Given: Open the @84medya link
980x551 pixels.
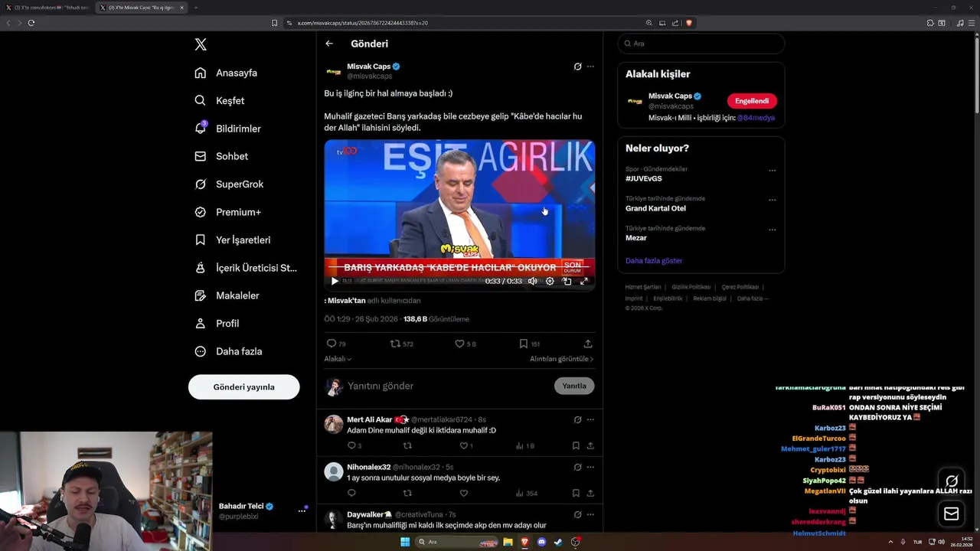Looking at the screenshot, I should point(756,118).
